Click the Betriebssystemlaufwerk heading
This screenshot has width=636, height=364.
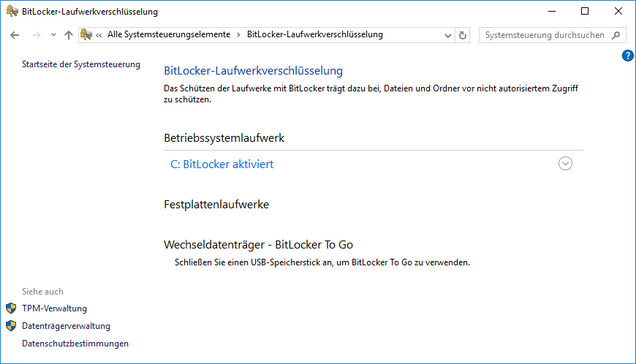[224, 138]
